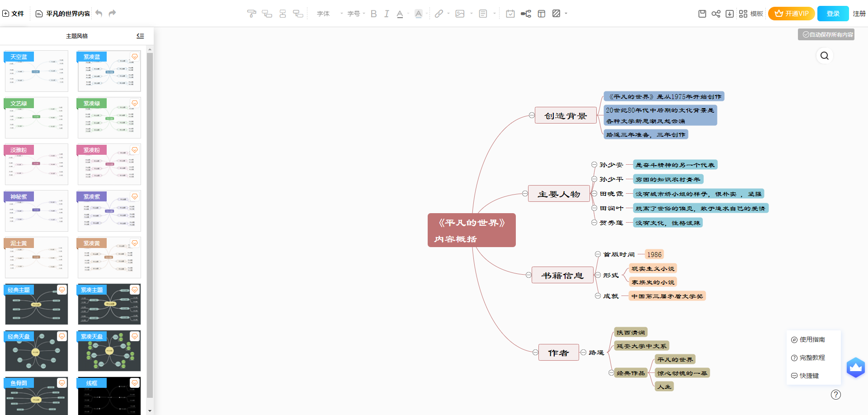Open the image dropdown arrow

pos(471,14)
